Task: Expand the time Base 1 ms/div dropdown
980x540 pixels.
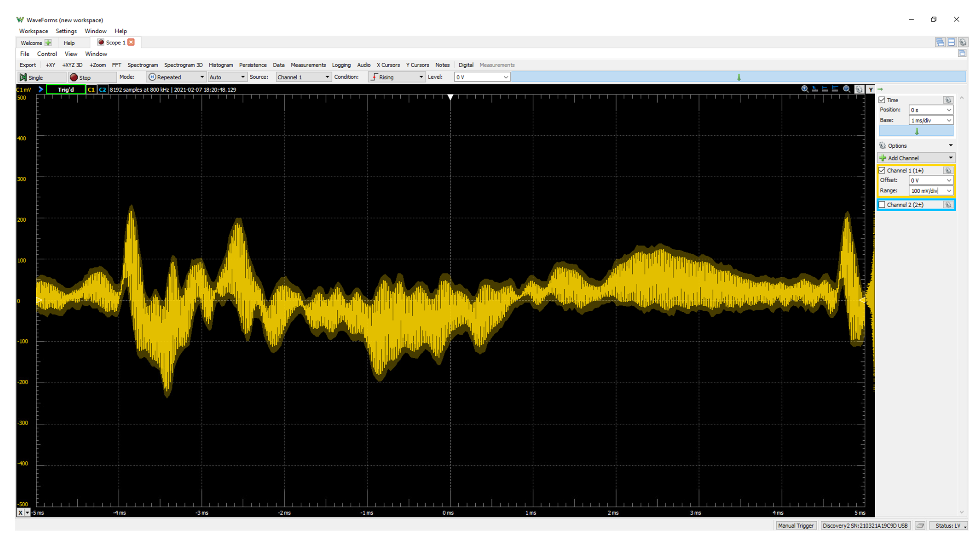Action: coord(949,120)
